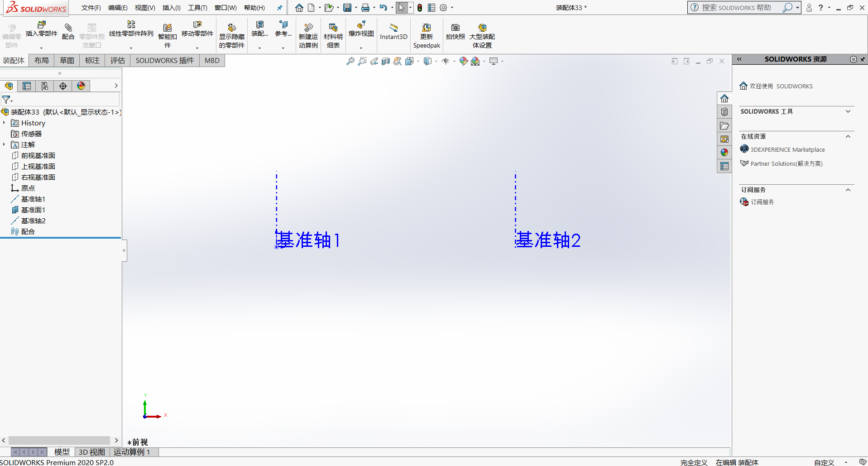Open the 插入(I) menu
The width and height of the screenshot is (868, 466).
pos(171,8)
